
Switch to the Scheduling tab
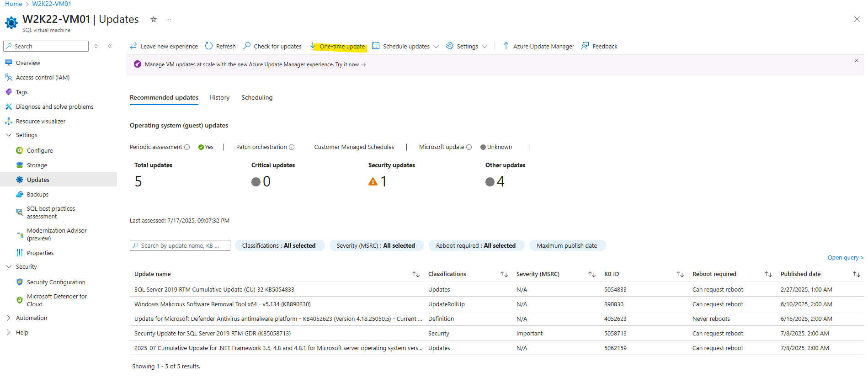pyautogui.click(x=257, y=97)
